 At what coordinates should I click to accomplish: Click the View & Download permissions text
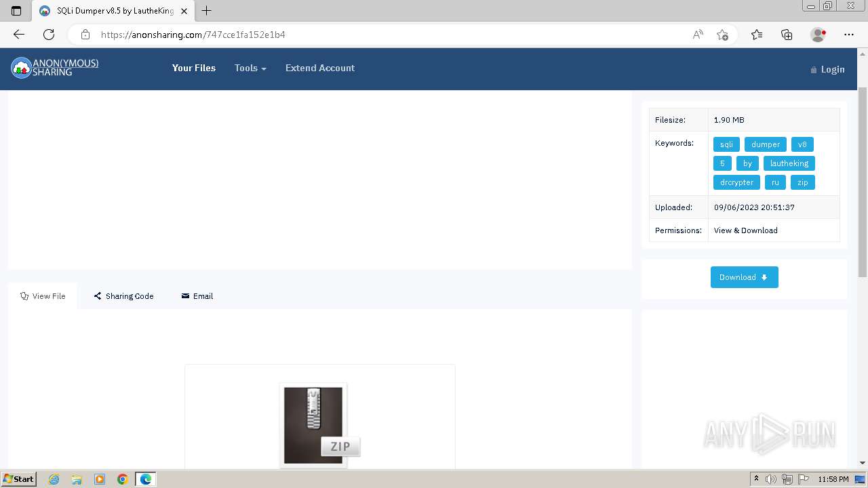click(746, 230)
